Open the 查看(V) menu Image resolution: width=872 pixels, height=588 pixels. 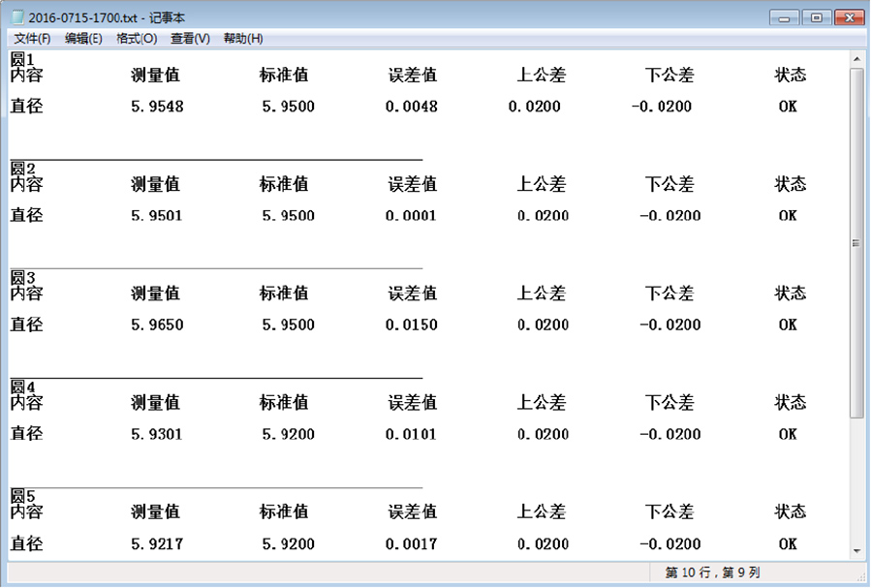point(190,39)
